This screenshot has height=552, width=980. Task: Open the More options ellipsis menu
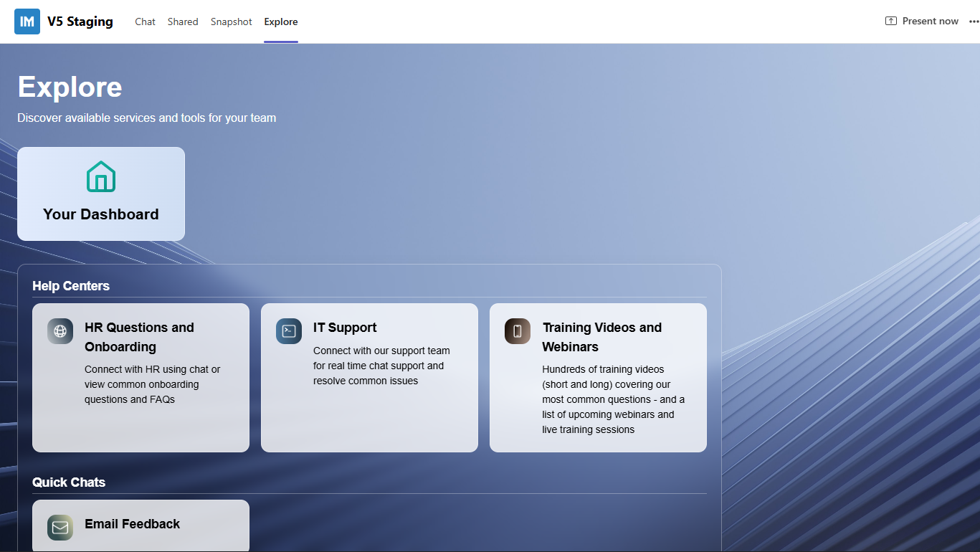point(974,22)
